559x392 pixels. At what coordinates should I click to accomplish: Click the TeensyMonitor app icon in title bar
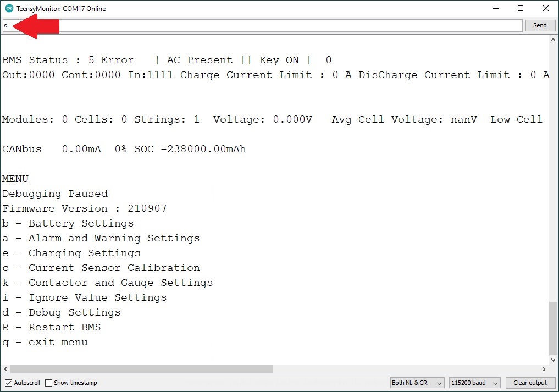click(x=9, y=8)
